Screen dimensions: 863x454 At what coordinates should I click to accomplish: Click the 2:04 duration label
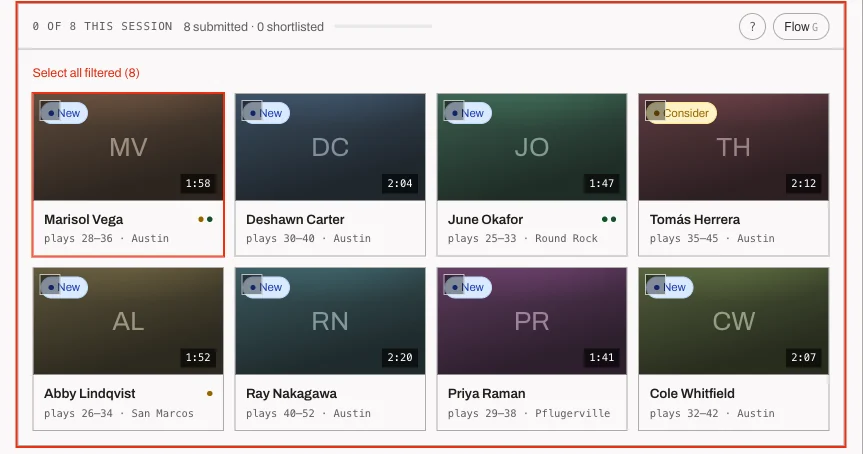pos(400,183)
